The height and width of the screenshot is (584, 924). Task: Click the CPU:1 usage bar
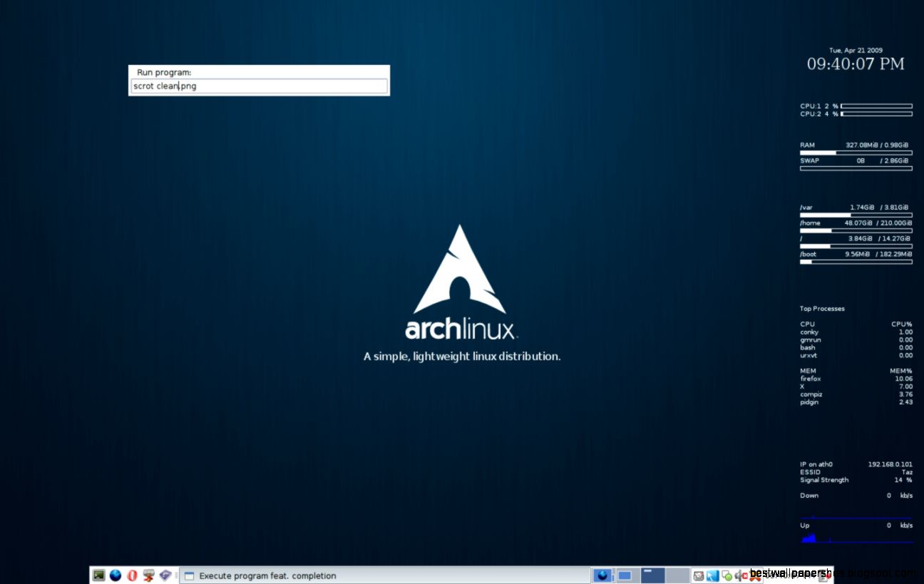coord(876,106)
